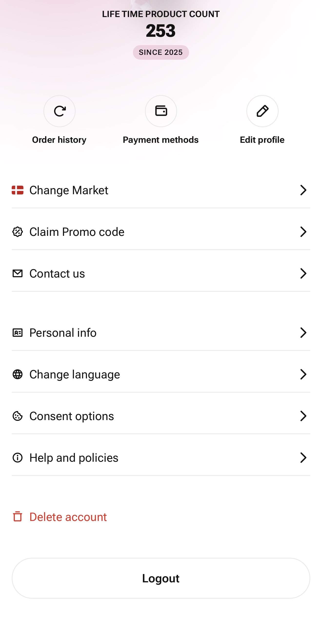Tap the Personal info ID card icon
322x644 pixels.
pos(18,333)
